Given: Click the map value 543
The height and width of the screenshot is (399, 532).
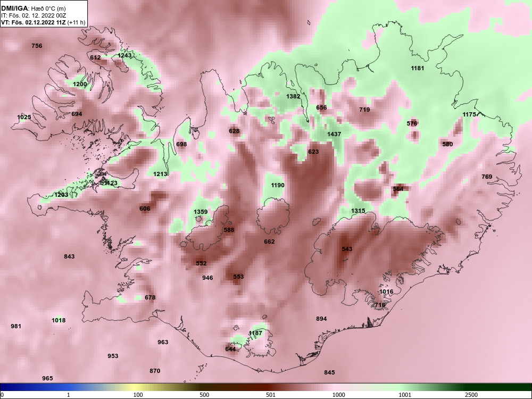Looking at the screenshot, I should (x=347, y=249).
